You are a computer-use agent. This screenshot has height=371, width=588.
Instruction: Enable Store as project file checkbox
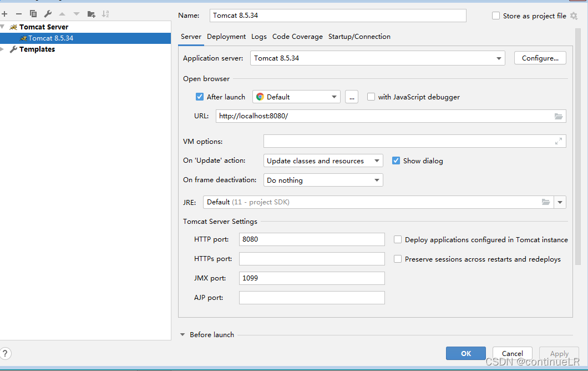tap(496, 16)
